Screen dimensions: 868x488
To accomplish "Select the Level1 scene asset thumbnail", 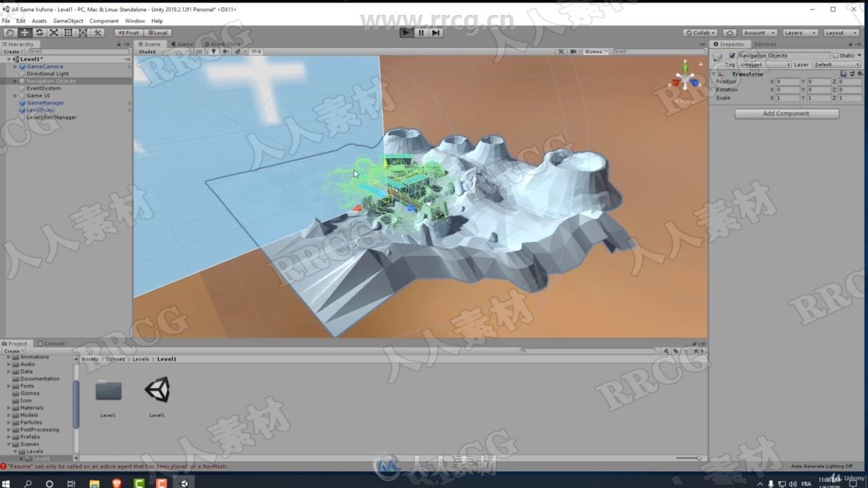I will 157,390.
